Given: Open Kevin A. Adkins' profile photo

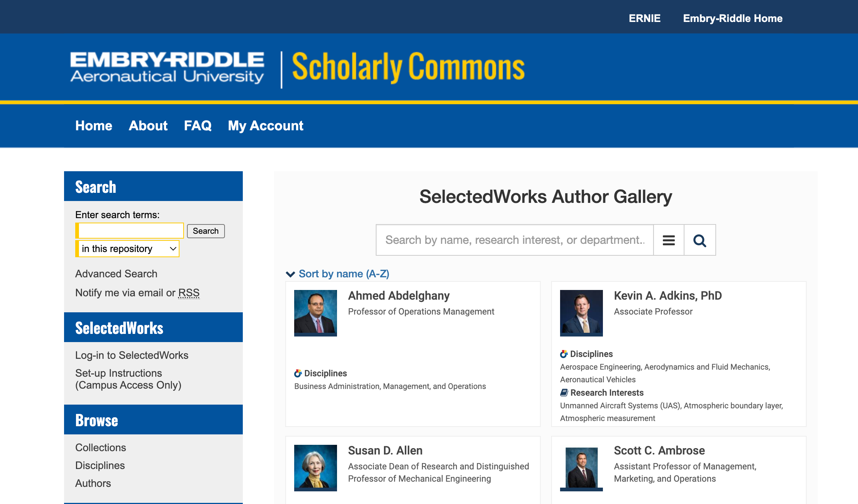Looking at the screenshot, I should 581,313.
